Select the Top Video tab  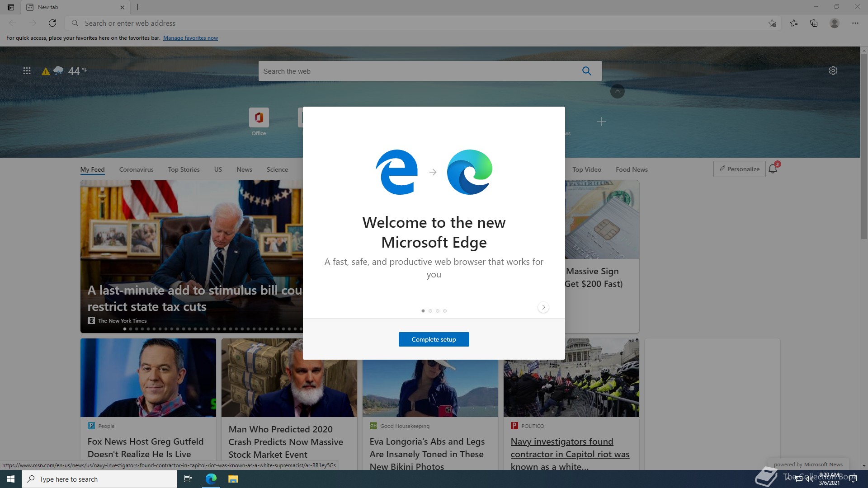(587, 169)
